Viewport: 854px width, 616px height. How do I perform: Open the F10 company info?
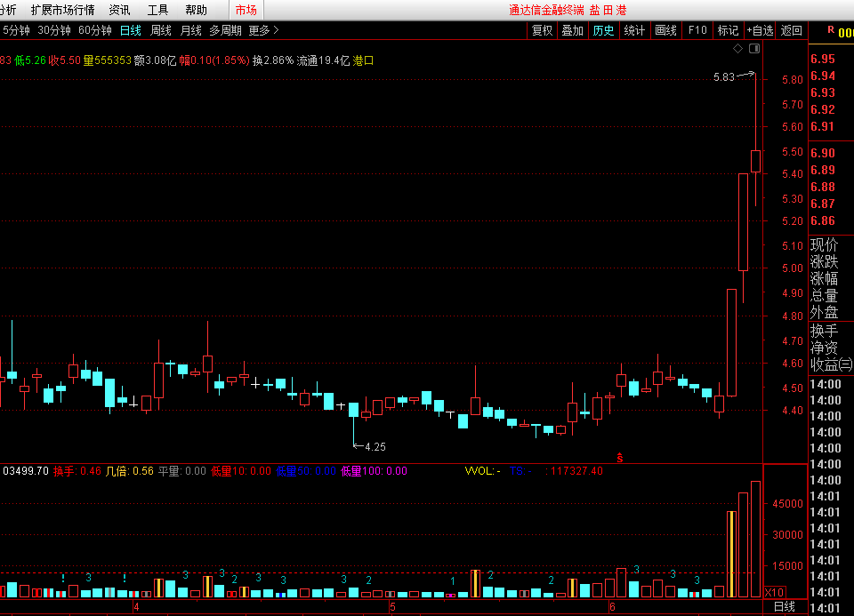[x=697, y=30]
